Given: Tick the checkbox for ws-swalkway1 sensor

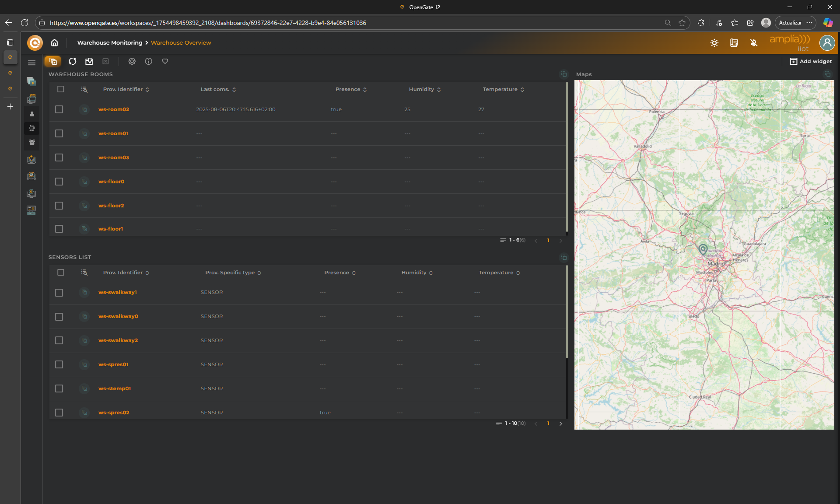Looking at the screenshot, I should [59, 292].
